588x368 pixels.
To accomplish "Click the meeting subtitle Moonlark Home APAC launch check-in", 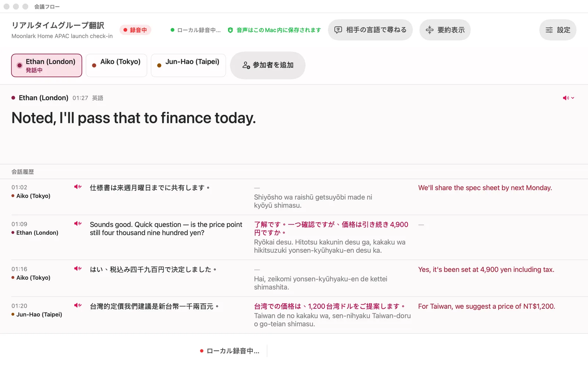I will coord(62,36).
